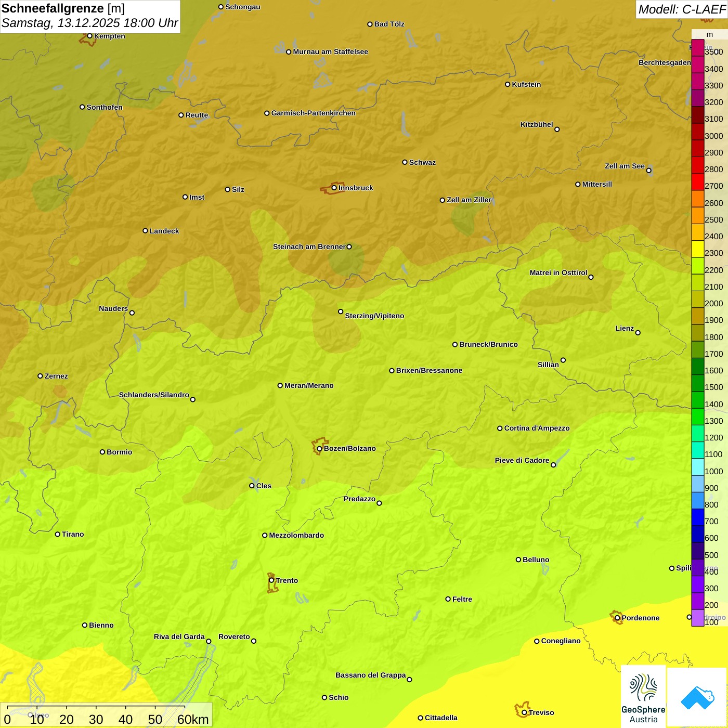Click the Sterzing/Vipiteno label
Image resolution: width=728 pixels, height=728 pixels.
click(x=374, y=316)
